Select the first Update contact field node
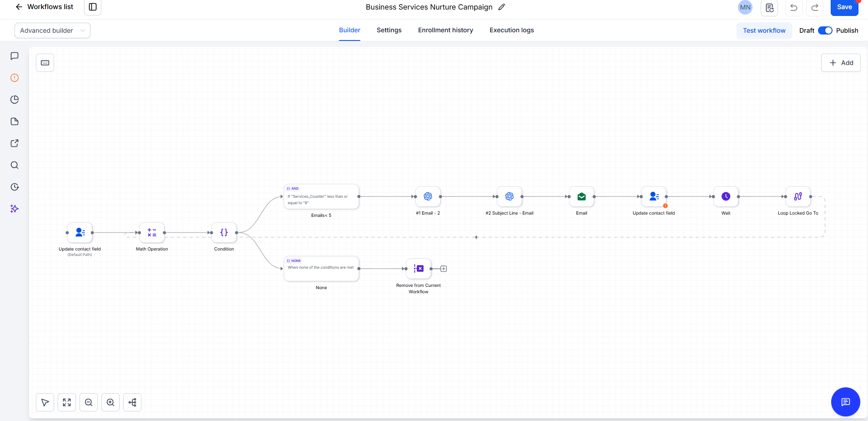The width and height of the screenshot is (868, 421). [x=80, y=232]
